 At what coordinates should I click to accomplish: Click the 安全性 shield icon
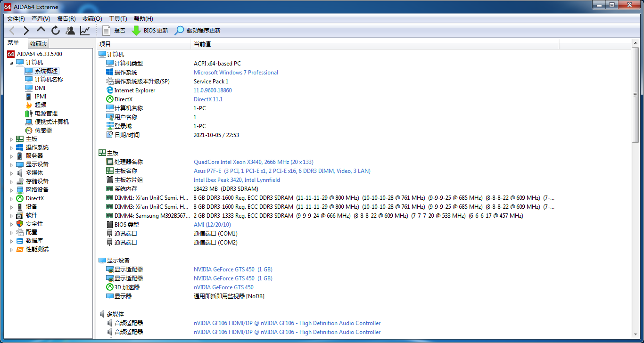(20, 224)
